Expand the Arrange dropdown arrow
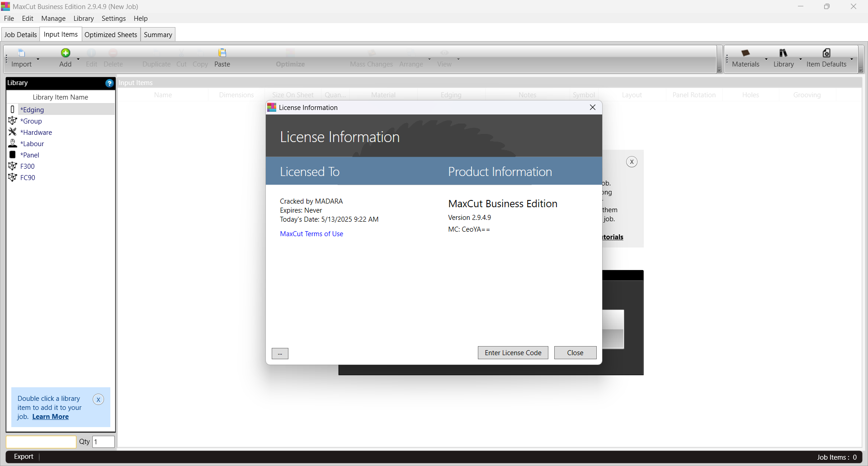This screenshot has width=868, height=466. point(429,59)
